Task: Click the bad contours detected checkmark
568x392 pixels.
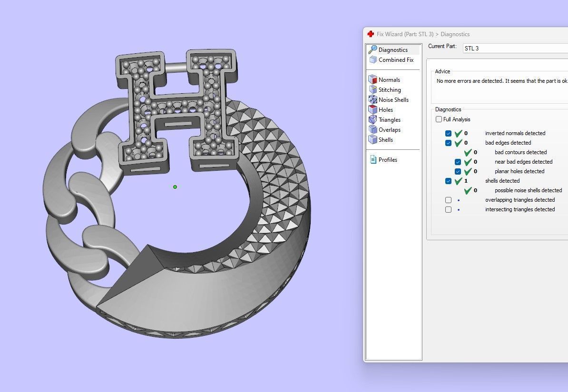Action: (x=468, y=152)
